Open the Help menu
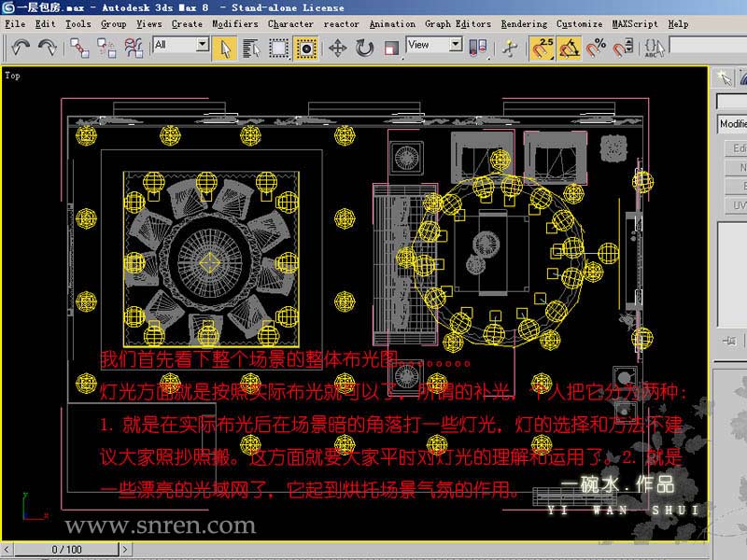This screenshot has height=560, width=747. coord(678,24)
